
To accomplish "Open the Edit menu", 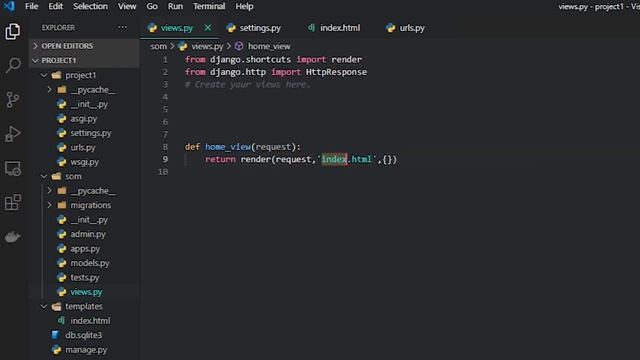I will (56, 6).
